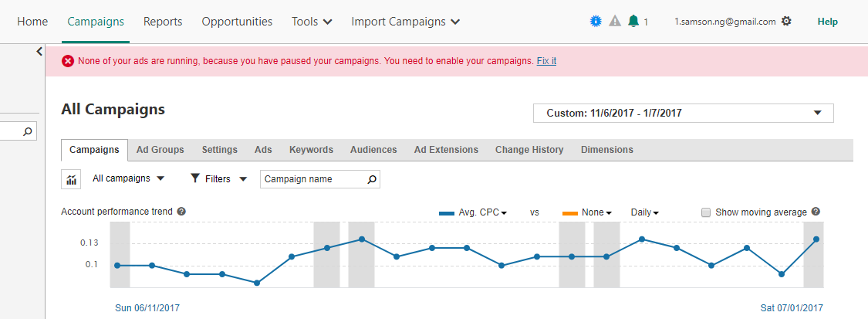
Task: Change the Avg. CPC metric dropdown
Action: 473,212
